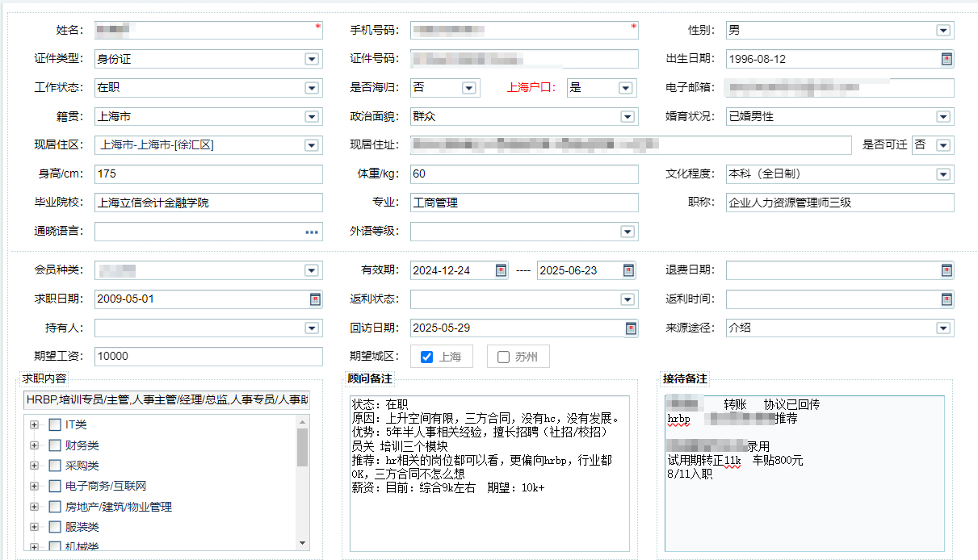The image size is (978, 560).
Task: Open the 返利状态 dropdown
Action: (628, 299)
